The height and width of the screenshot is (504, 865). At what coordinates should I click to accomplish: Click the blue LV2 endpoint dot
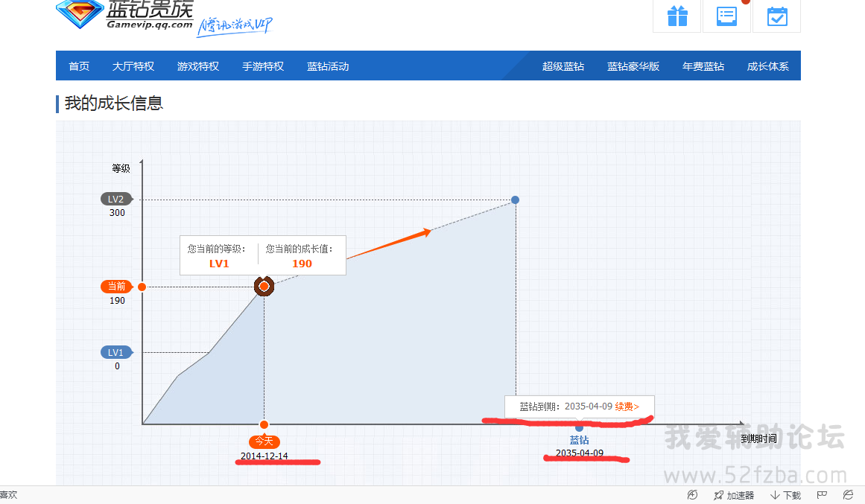click(x=516, y=200)
